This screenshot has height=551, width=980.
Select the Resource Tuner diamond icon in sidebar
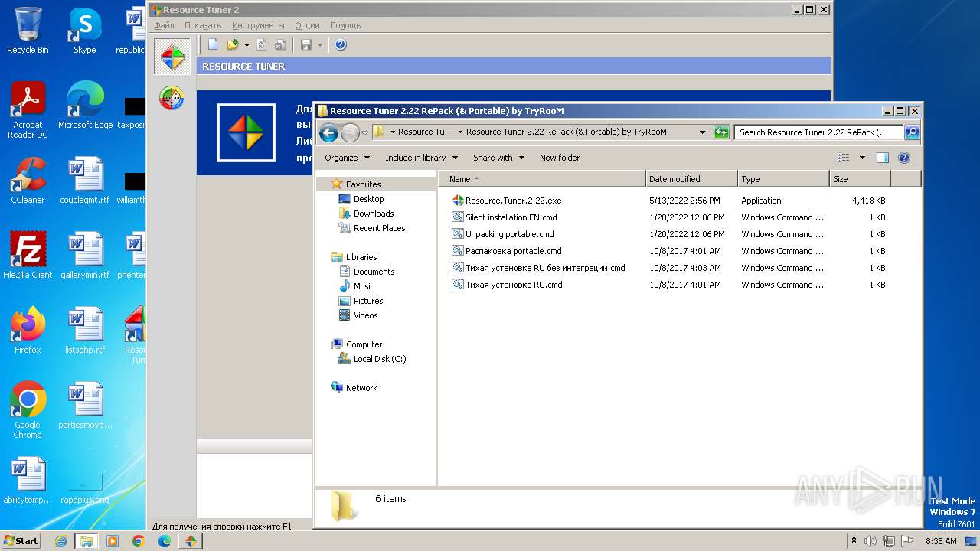[x=172, y=57]
